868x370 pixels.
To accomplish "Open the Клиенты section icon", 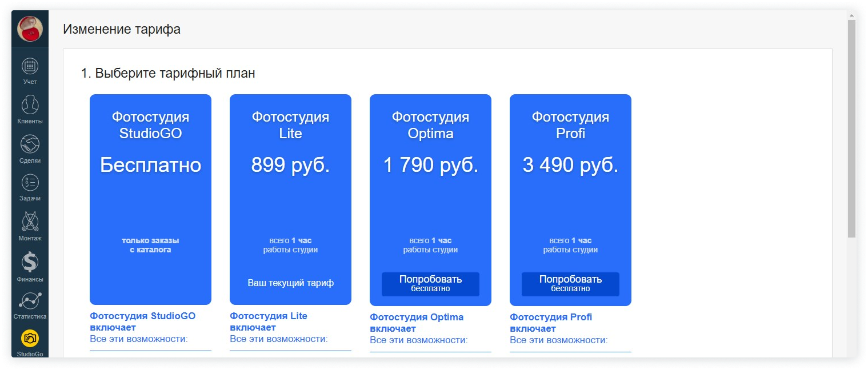I will (x=30, y=105).
